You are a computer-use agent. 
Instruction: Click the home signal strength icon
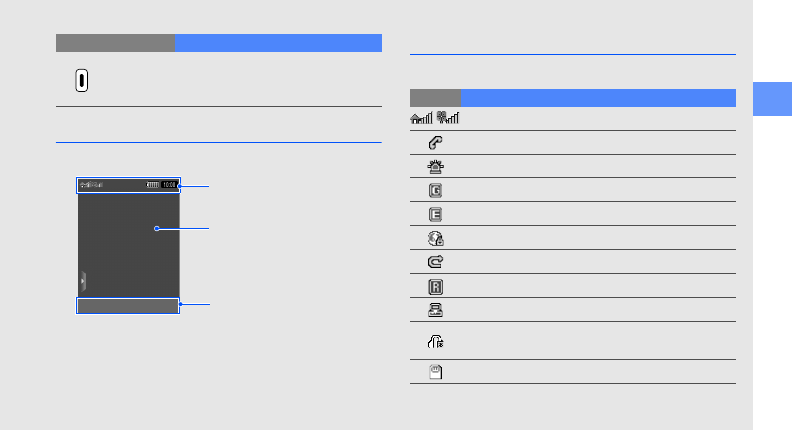coord(421,119)
